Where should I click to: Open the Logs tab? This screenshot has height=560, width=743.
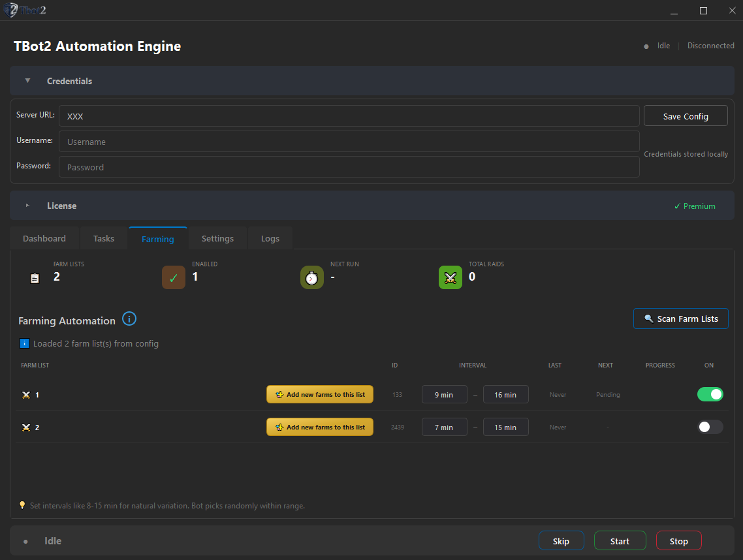coord(270,238)
